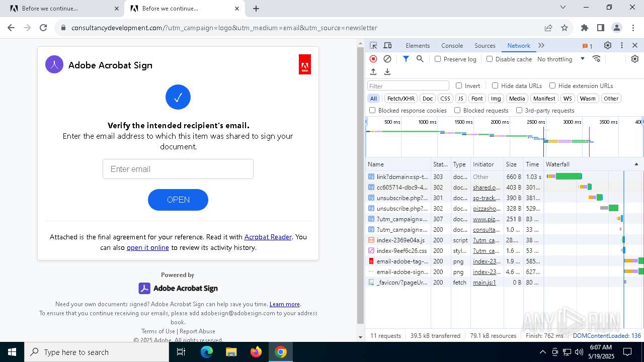Image resolution: width=644 pixels, height=362 pixels.
Task: Open Chrome profile avatar
Action: coord(616,28)
